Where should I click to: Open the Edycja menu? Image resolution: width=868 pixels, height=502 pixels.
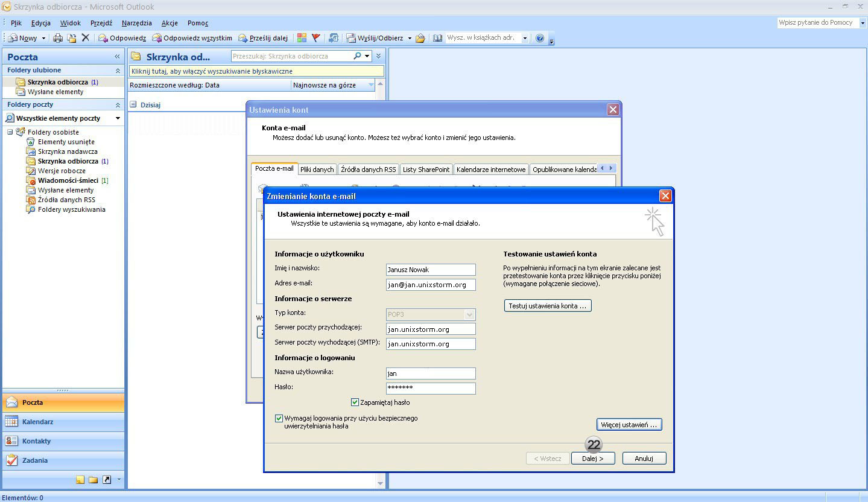click(x=41, y=23)
